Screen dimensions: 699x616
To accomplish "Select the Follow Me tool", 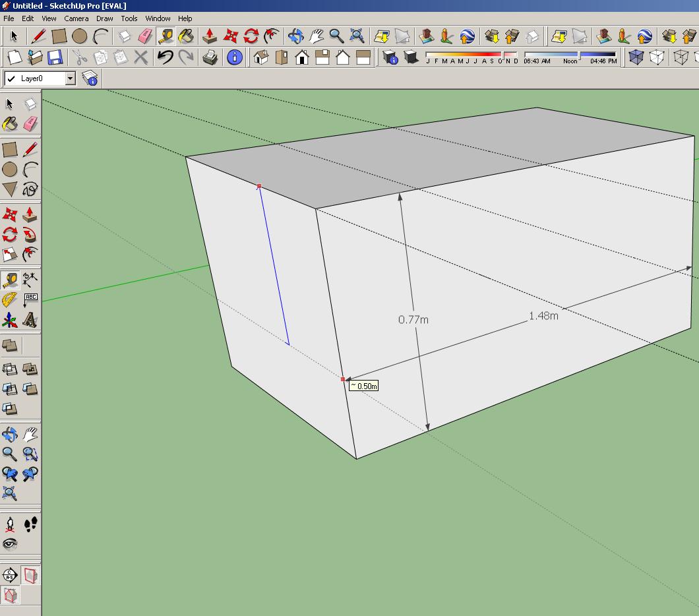I will click(30, 234).
